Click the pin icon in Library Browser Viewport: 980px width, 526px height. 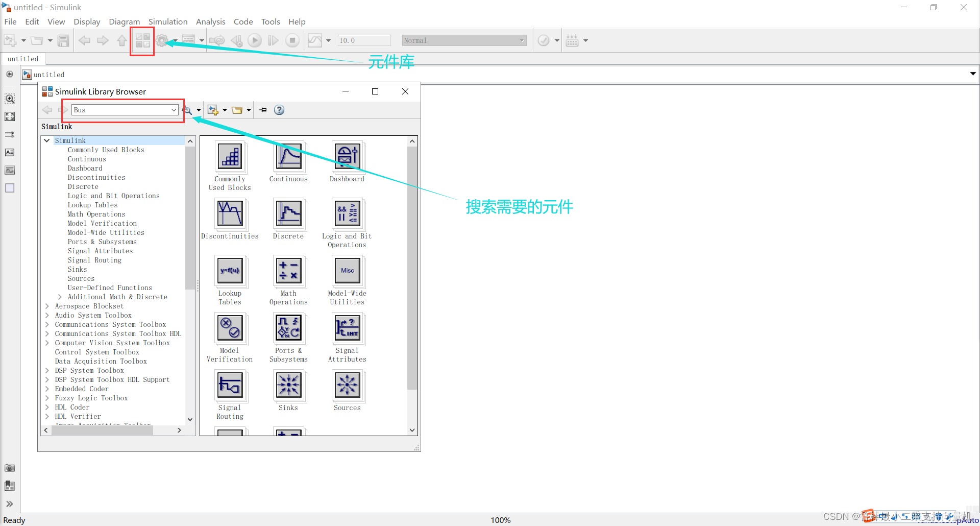[x=263, y=109]
